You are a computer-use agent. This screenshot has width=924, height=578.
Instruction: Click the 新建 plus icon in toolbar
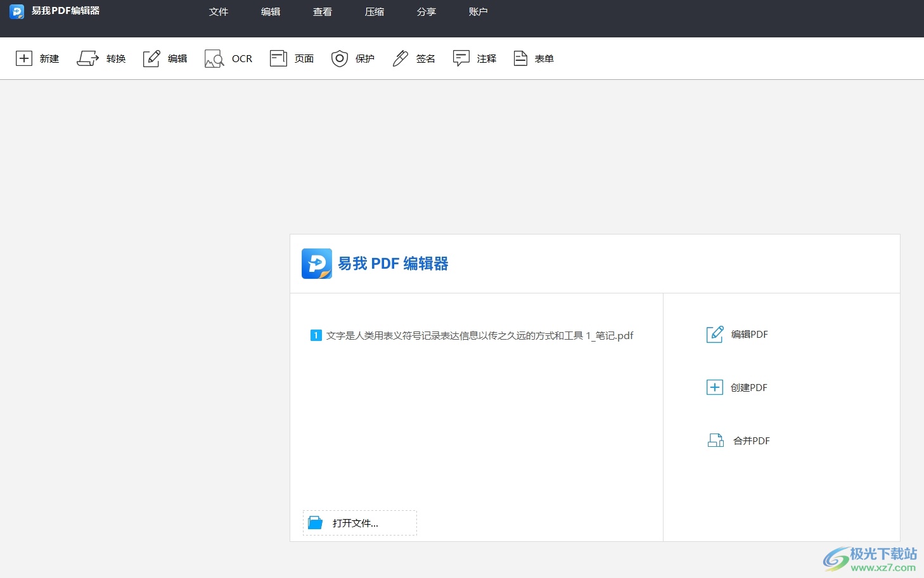tap(24, 58)
